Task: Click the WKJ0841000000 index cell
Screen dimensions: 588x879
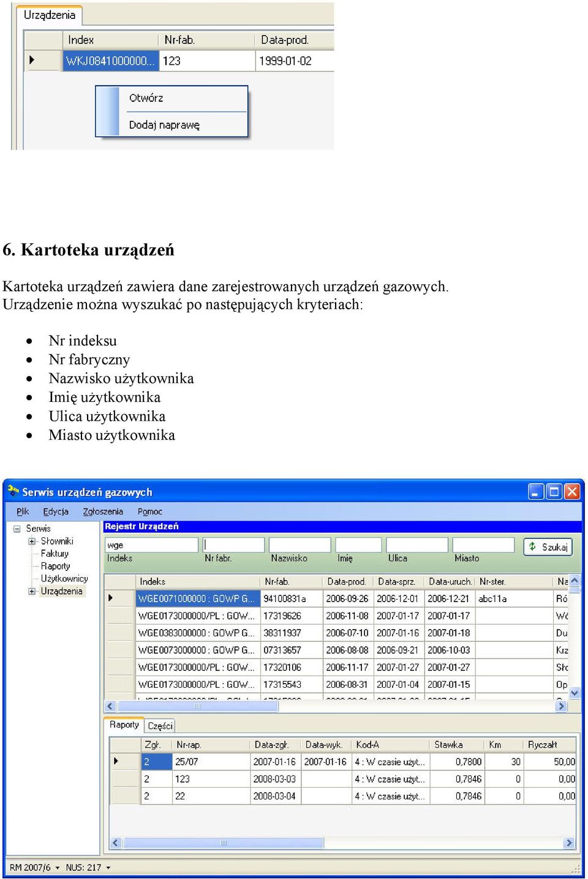Action: (111, 61)
